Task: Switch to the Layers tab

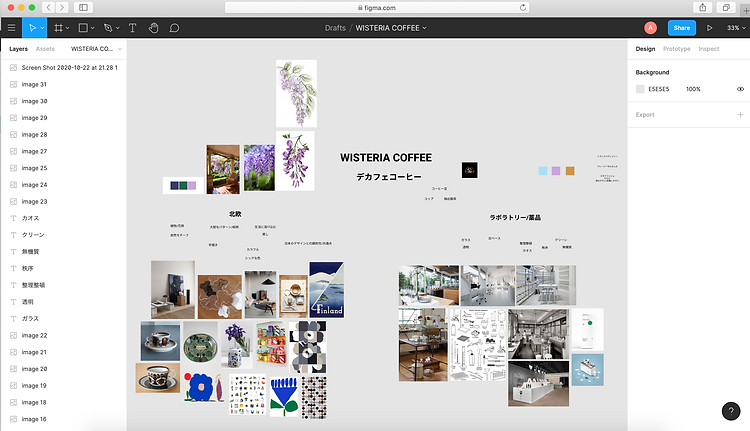Action: pyautogui.click(x=19, y=49)
